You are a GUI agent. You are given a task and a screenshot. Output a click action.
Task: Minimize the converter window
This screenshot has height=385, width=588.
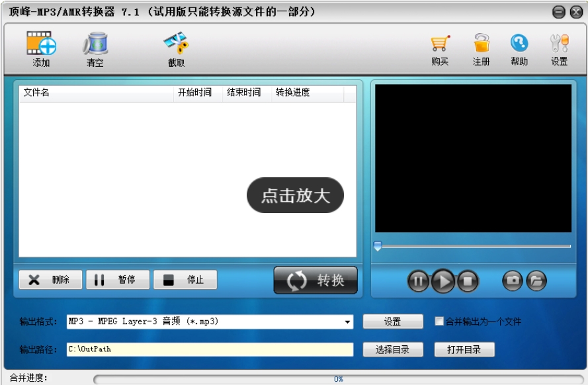pos(559,13)
